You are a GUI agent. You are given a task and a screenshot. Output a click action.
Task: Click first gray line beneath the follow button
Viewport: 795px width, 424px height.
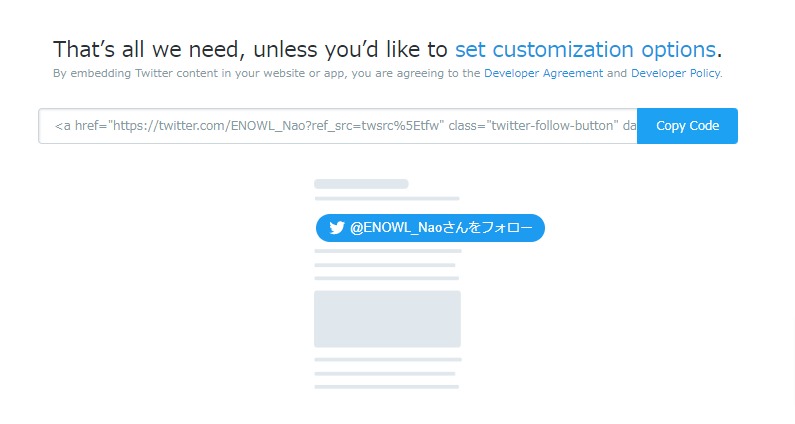[x=388, y=251]
